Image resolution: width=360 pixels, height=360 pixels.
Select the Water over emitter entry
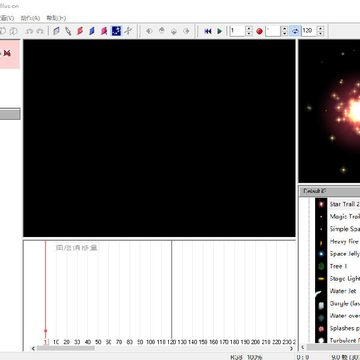coord(345,316)
